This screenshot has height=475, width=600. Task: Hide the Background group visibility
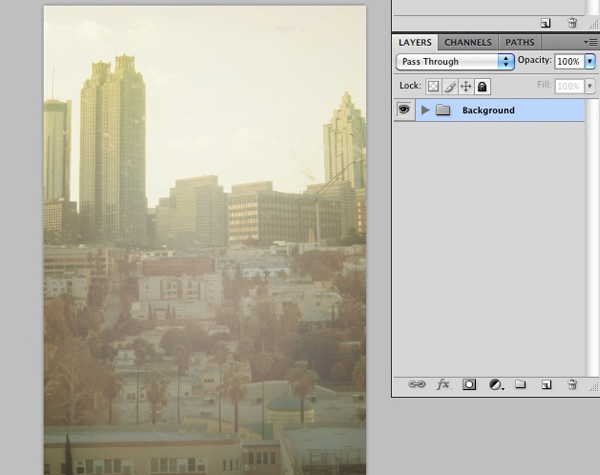[404, 110]
